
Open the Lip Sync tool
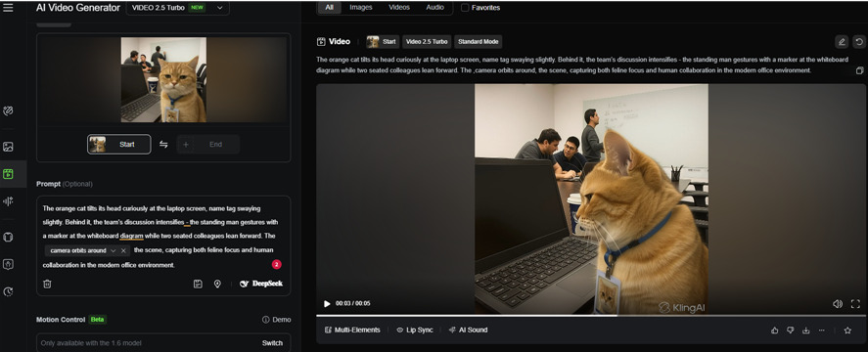[x=415, y=330]
